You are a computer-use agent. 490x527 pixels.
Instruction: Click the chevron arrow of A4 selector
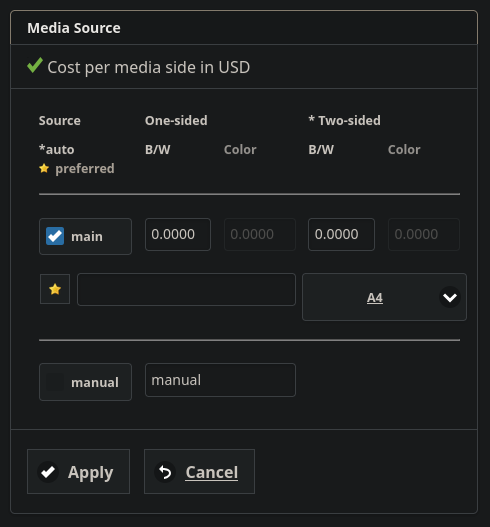point(450,297)
